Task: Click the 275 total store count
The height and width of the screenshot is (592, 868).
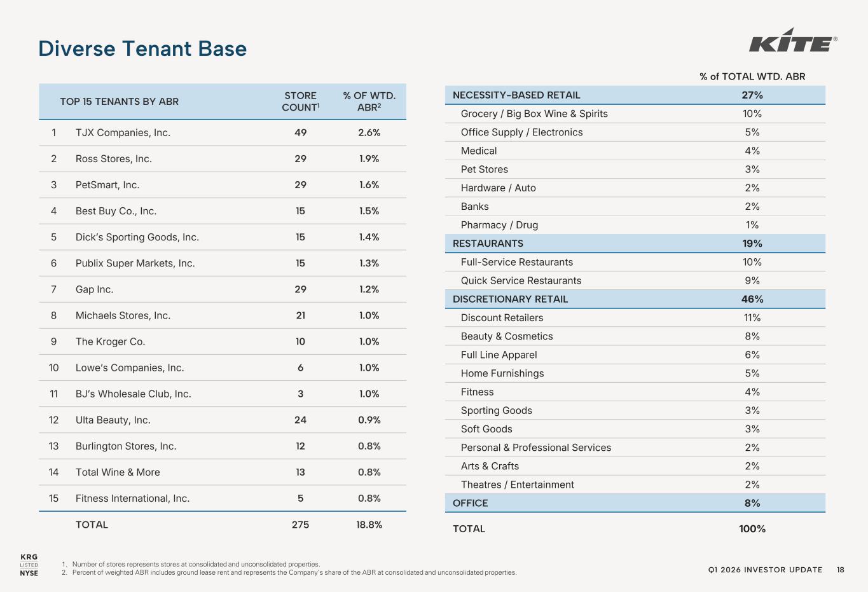Action: 300,525
